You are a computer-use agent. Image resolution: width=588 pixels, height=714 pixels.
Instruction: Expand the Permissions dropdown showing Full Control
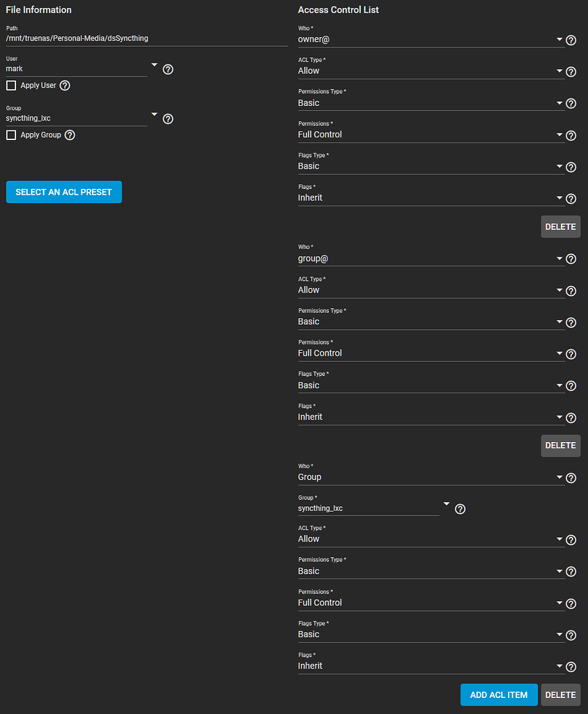560,135
